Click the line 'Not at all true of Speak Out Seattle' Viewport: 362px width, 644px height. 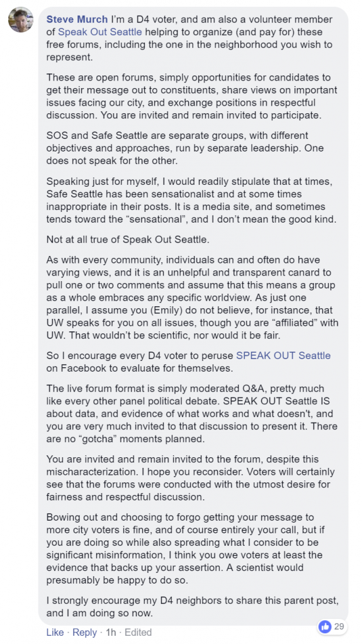coord(128,240)
